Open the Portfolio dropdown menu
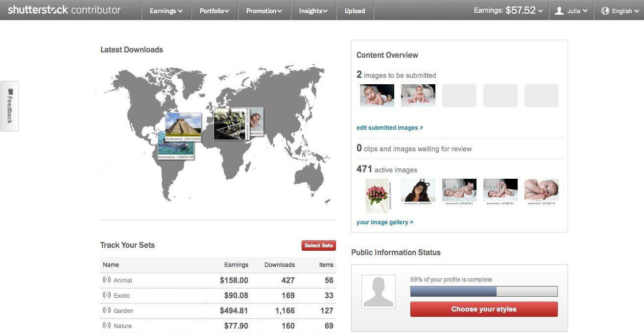Screen dimensions: 644x333 pyautogui.click(x=214, y=11)
